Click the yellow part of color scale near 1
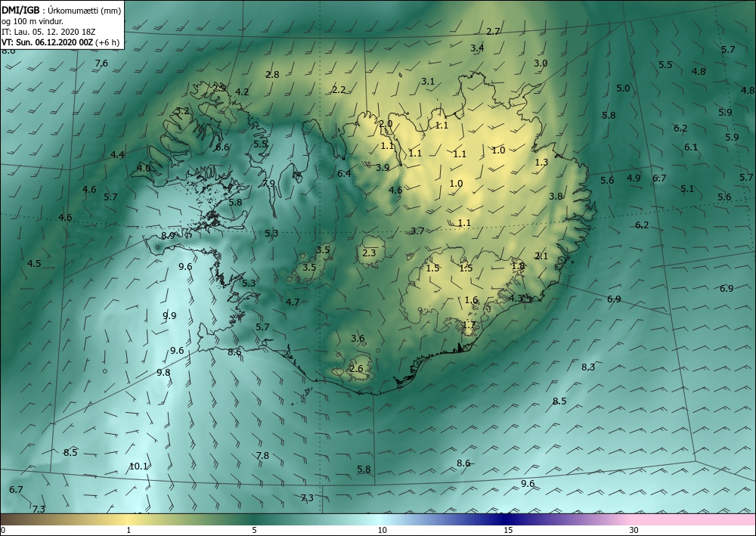 coord(129,519)
